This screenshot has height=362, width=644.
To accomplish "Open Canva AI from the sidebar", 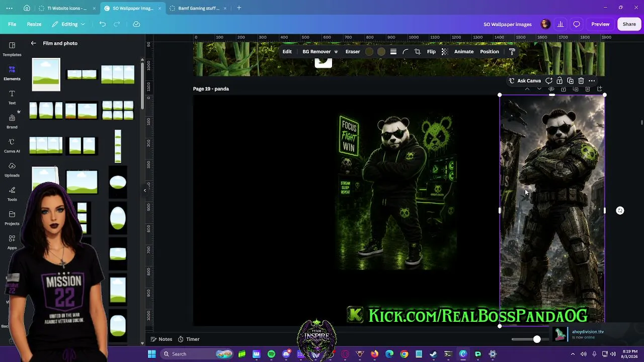I will point(12,145).
